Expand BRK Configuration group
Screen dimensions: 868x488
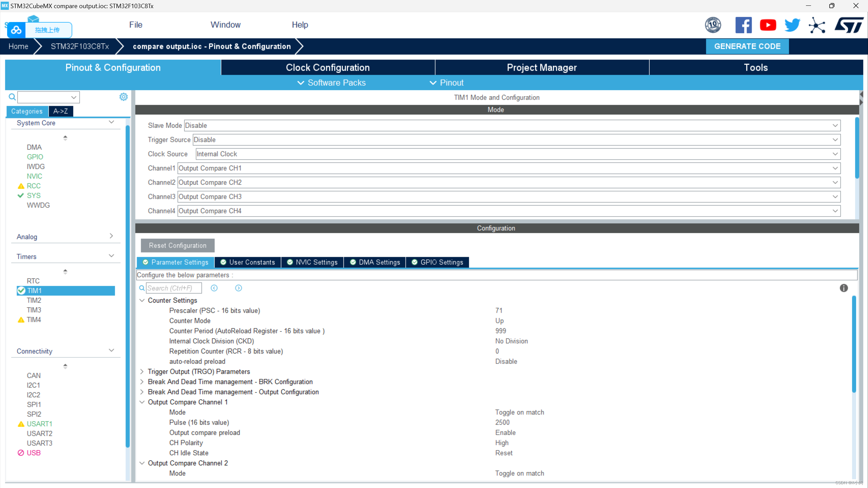pyautogui.click(x=142, y=382)
